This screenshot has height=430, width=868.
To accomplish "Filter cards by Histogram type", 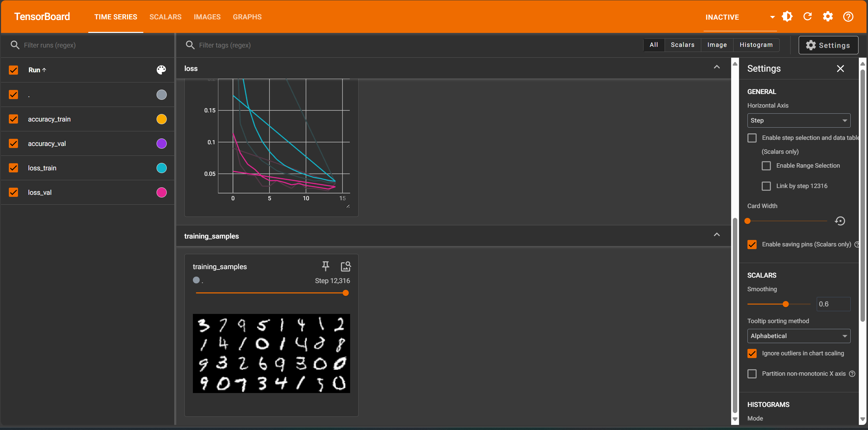I will [x=756, y=45].
